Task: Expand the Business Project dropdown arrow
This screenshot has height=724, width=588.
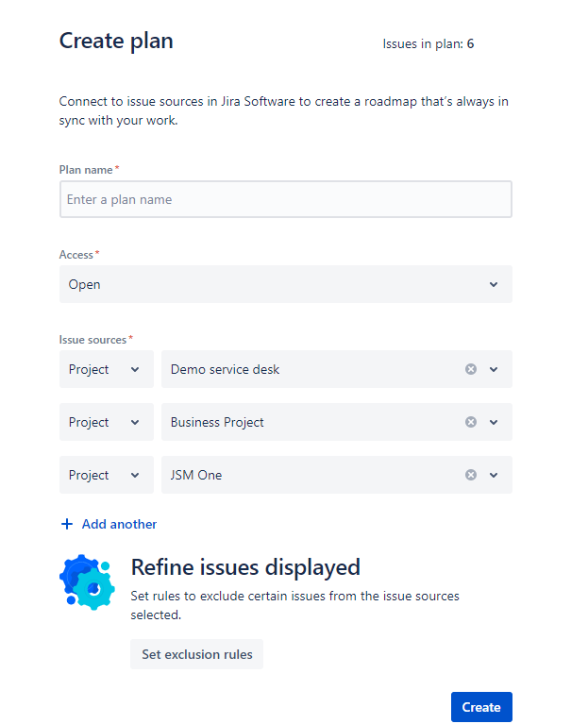Action: (494, 422)
